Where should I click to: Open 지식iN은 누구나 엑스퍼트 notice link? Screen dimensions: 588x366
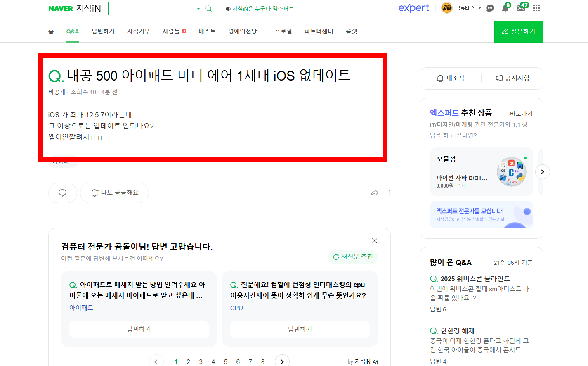click(263, 9)
